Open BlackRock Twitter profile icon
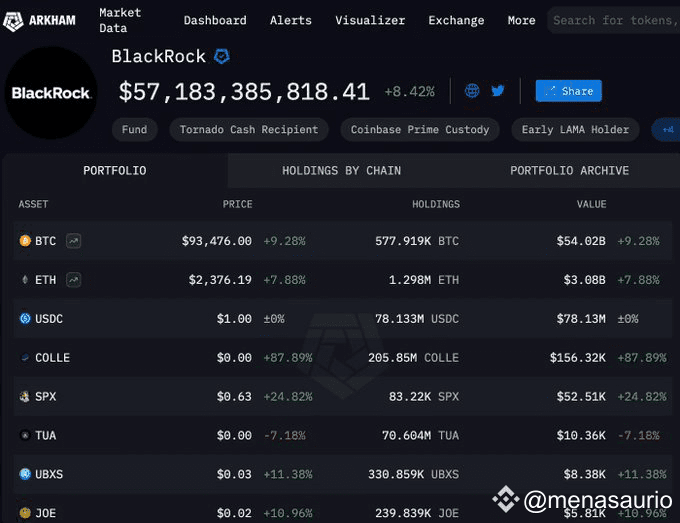The image size is (680, 523). click(x=497, y=91)
